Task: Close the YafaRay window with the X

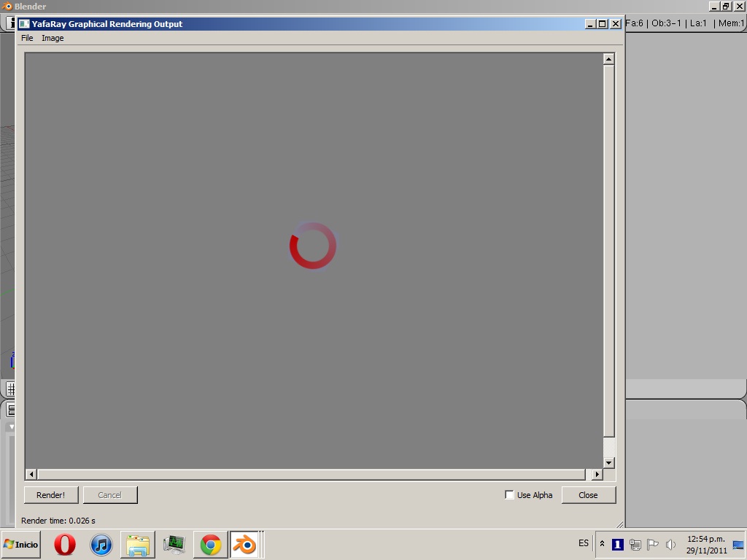Action: tap(616, 24)
